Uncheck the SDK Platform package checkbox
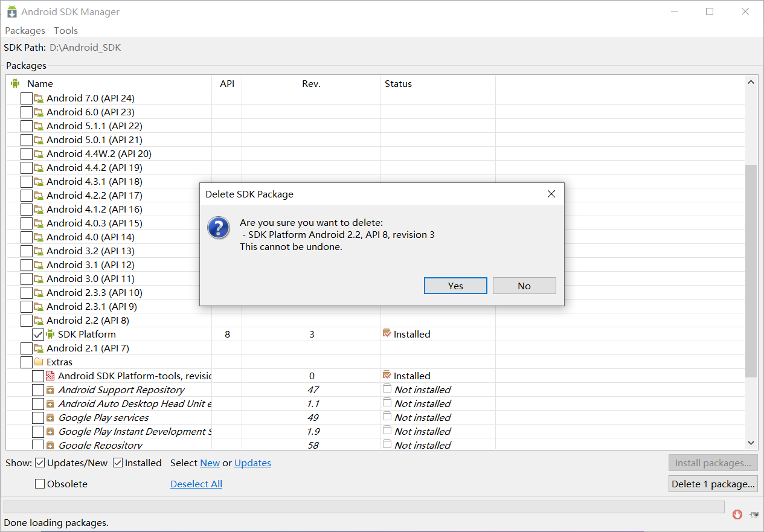The height and width of the screenshot is (532, 764). pos(38,334)
